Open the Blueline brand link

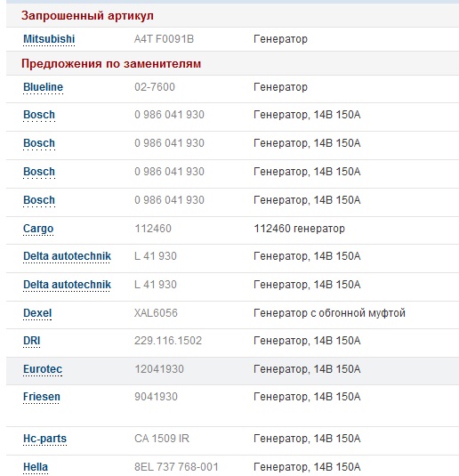(x=43, y=87)
